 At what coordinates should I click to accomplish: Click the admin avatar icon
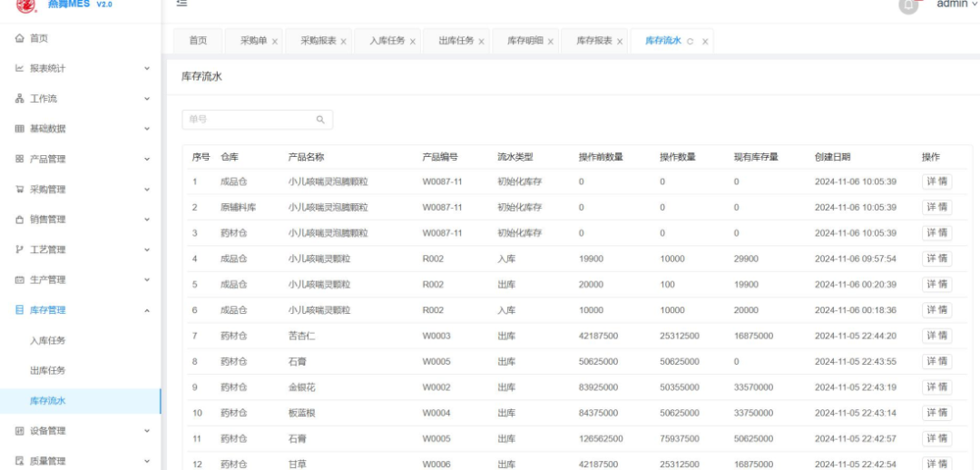[908, 5]
